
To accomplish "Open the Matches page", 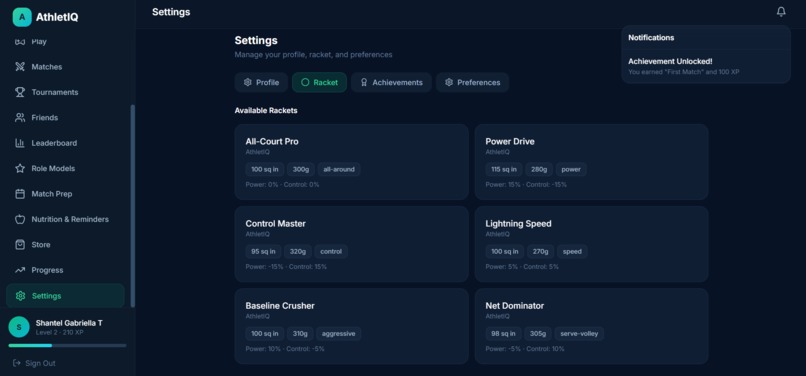I will pyautogui.click(x=65, y=67).
